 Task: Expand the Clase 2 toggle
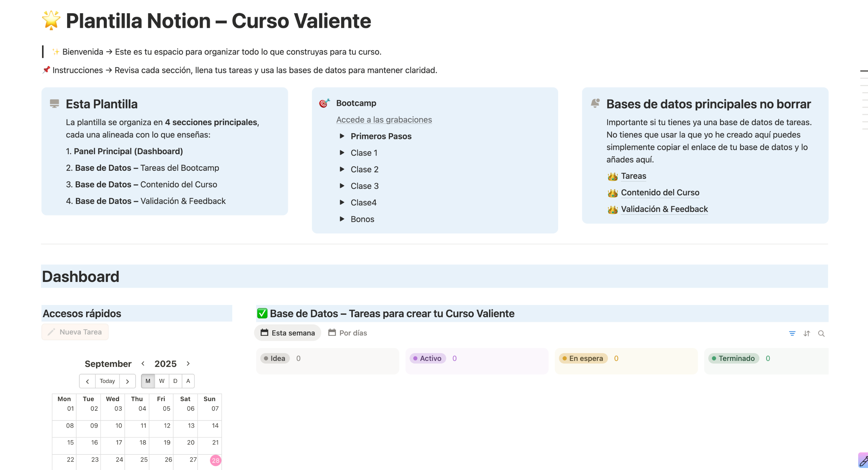click(x=342, y=169)
